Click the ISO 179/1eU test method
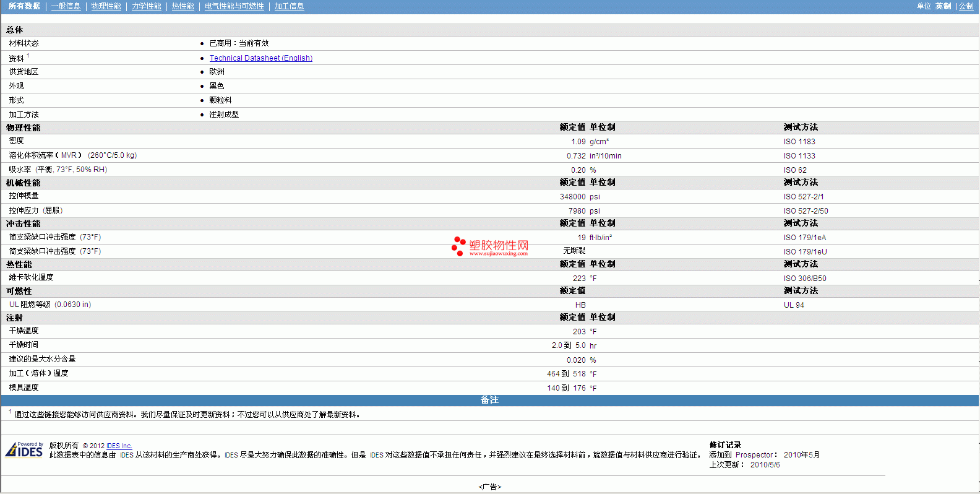The width and height of the screenshot is (980, 494). 805,252
